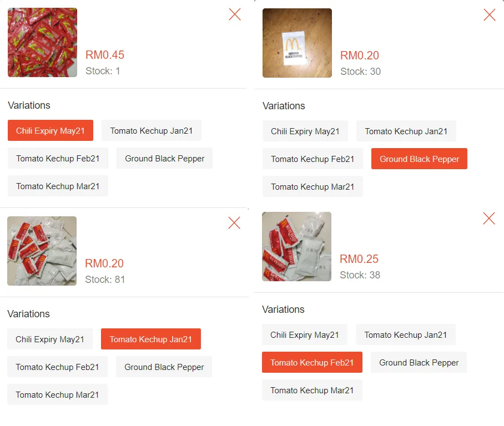Viewport: 504px width, 426px height.
Task: Click the Stock: 81 quantity text
Action: pyautogui.click(x=105, y=280)
